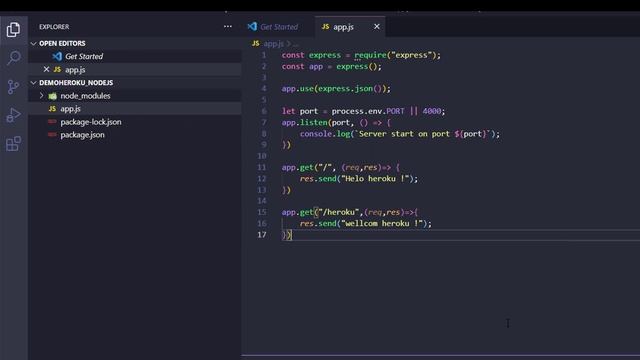Click the JS icon on the app.js tab
The width and height of the screenshot is (640, 360).
[325, 27]
